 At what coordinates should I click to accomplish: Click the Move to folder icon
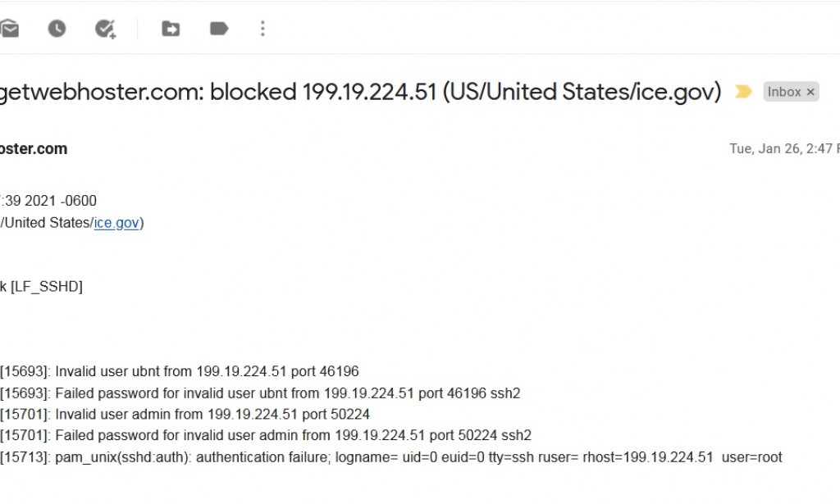tap(170, 28)
